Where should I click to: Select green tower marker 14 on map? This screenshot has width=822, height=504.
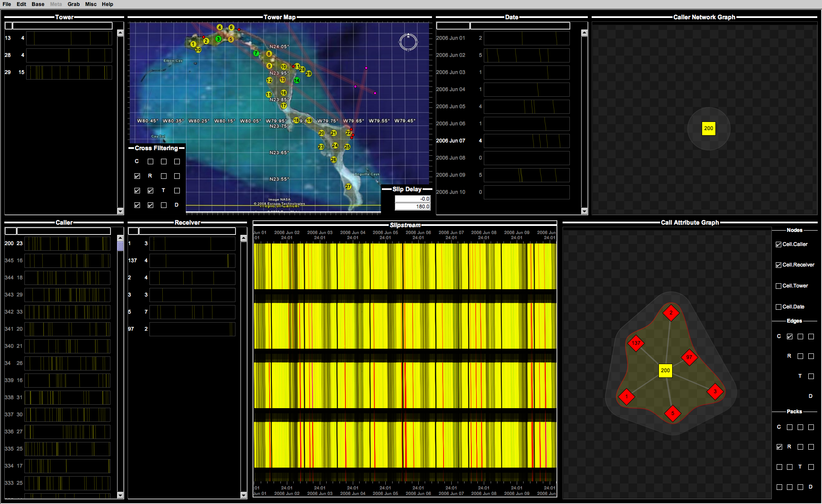pos(297,80)
